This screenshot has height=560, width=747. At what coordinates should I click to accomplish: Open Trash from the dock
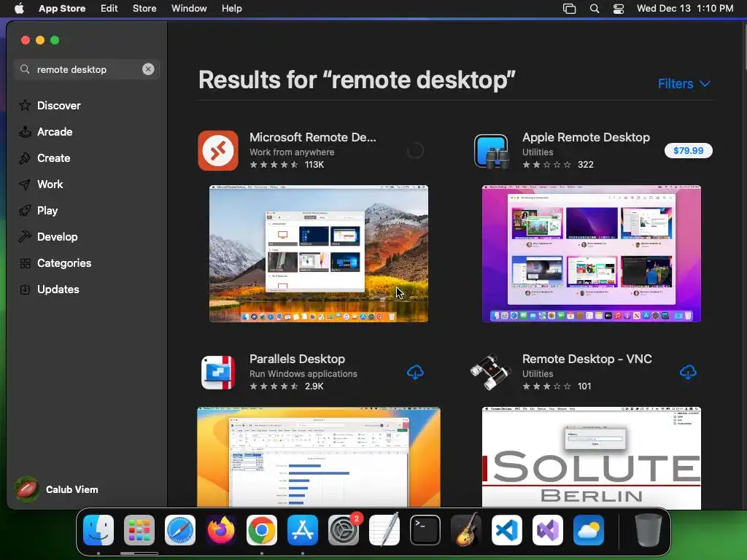point(649,530)
